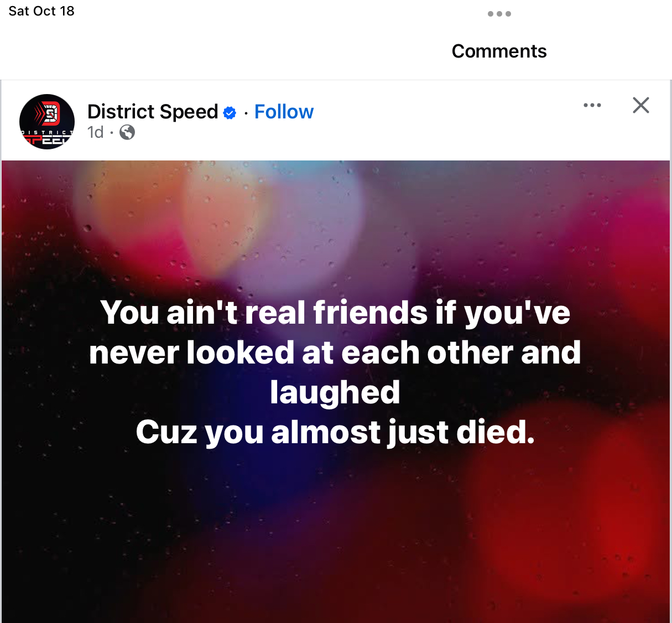672x623 pixels.
Task: Tap the Sat Oct 18 status bar date
Action: click(41, 11)
